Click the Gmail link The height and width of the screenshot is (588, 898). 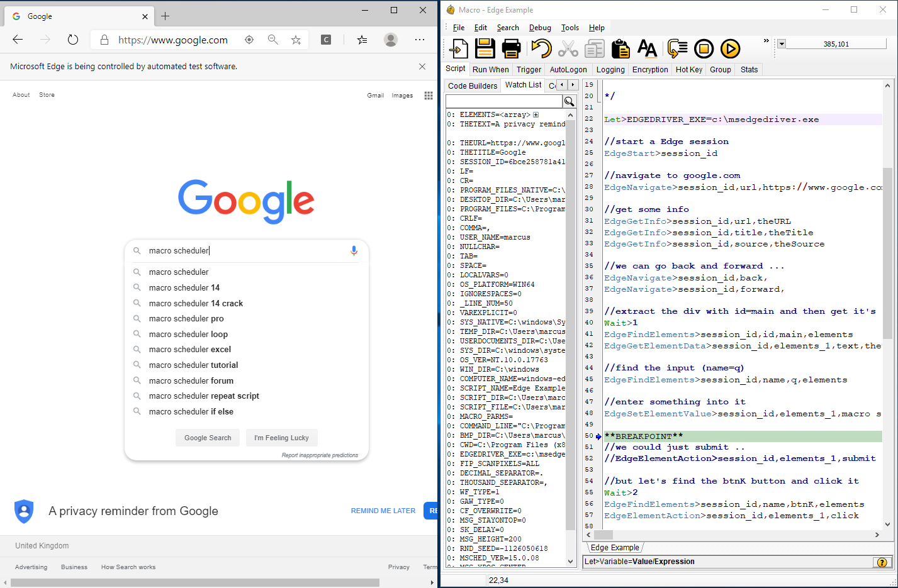(376, 96)
